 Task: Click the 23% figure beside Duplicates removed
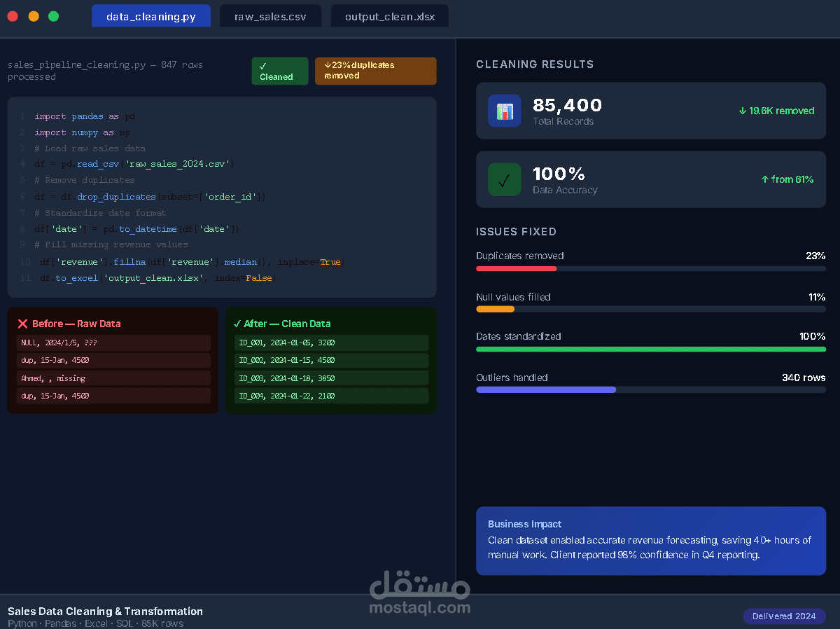coord(815,256)
